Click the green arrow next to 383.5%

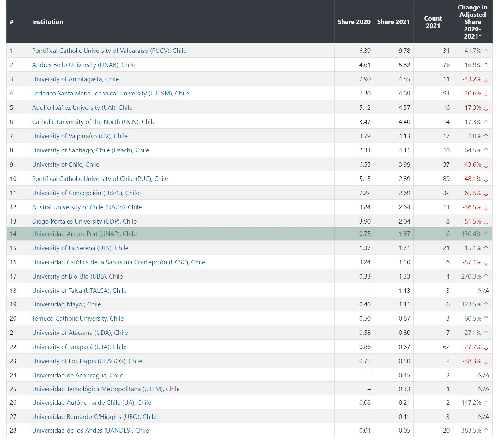(486, 431)
